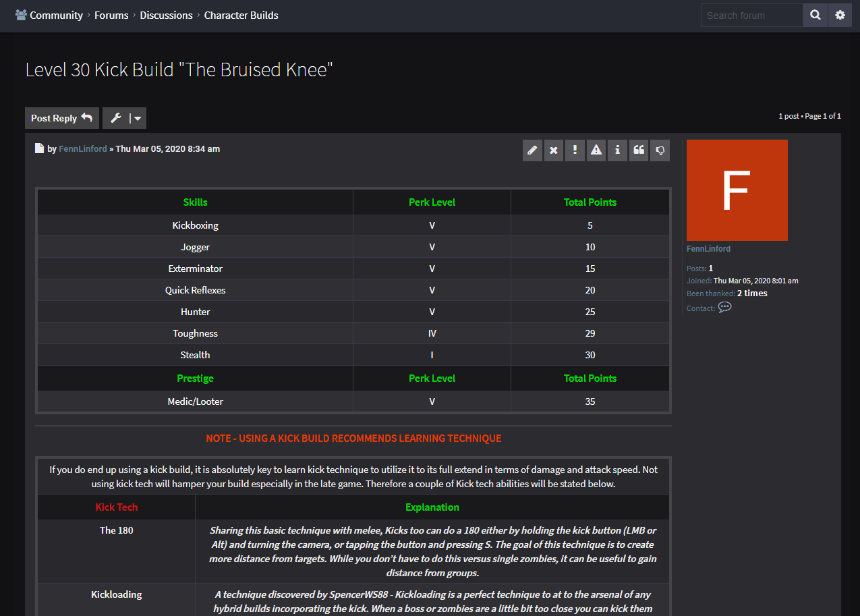The height and width of the screenshot is (616, 860).
Task: Warn the user with the triangle warning icon
Action: click(x=596, y=150)
